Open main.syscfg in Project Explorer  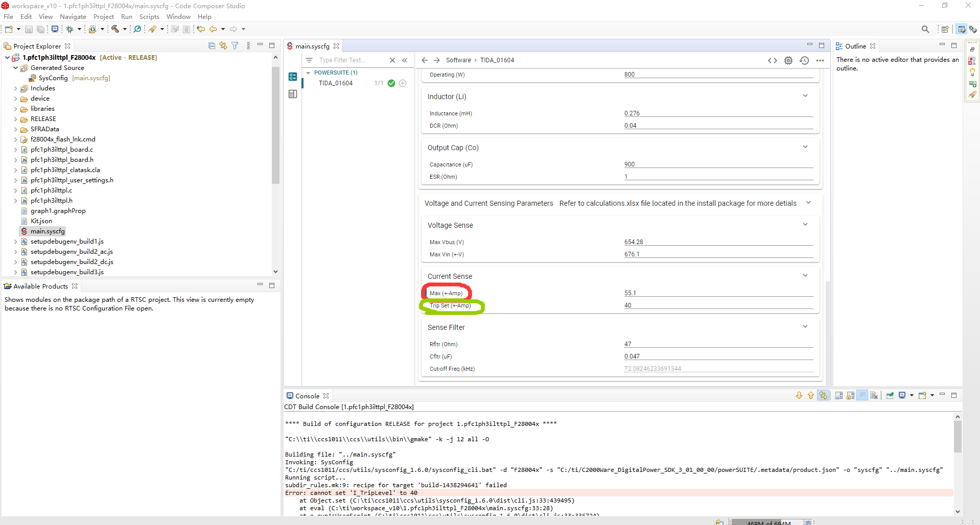(x=48, y=231)
